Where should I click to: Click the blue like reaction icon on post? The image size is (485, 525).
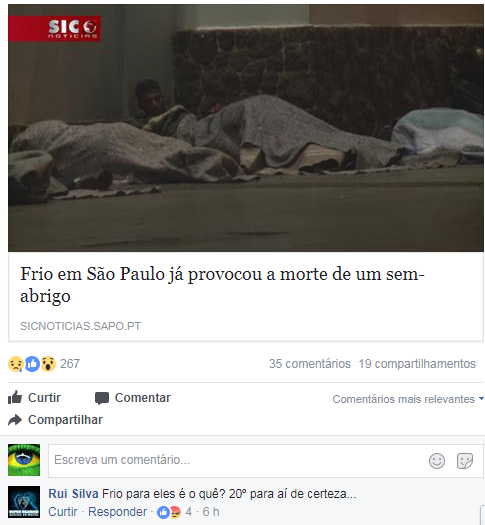(32, 364)
